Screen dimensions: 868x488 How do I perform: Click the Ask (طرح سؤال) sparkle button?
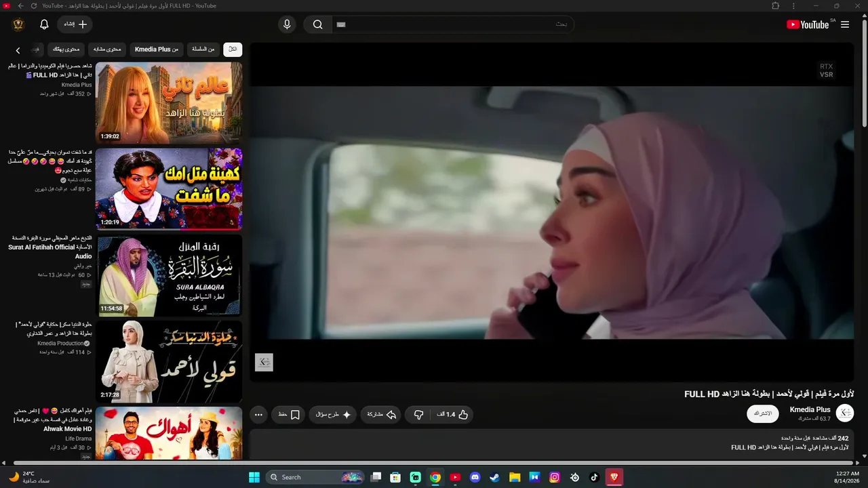333,414
